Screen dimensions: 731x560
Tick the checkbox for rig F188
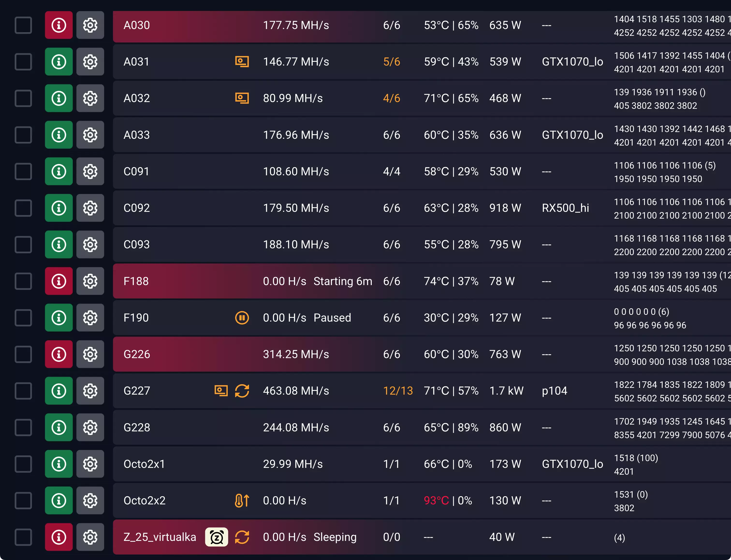23,281
